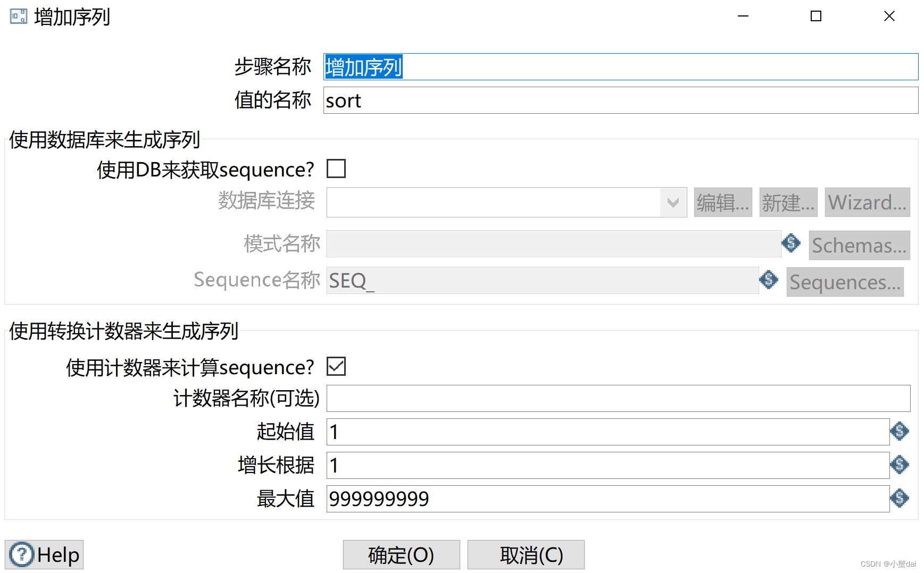
Task: Focus the 值的名称 field containing sort
Action: pos(621,100)
